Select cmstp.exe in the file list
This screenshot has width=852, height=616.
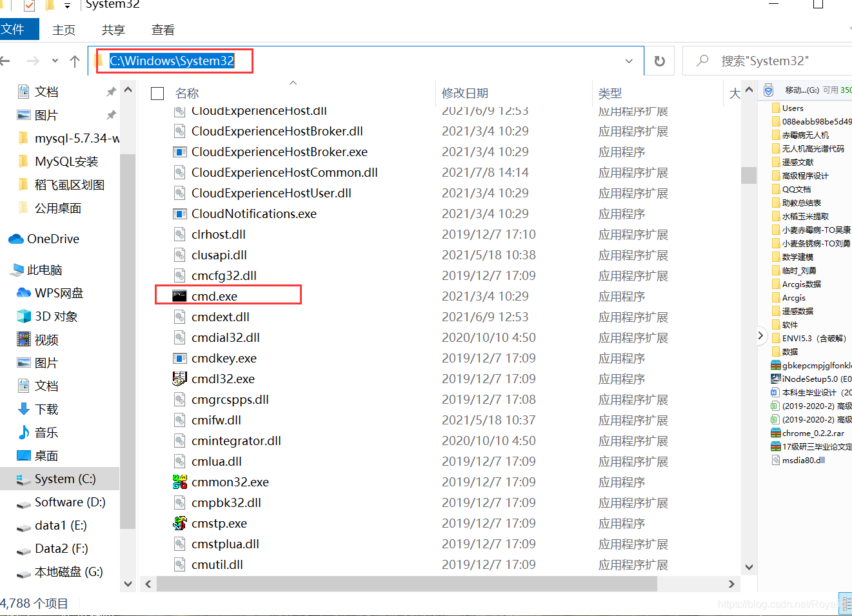218,523
